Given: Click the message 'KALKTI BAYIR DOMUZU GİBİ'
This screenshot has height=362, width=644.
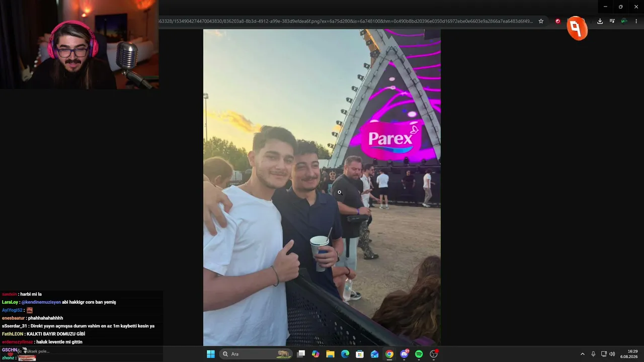Looking at the screenshot, I should pyautogui.click(x=56, y=334).
